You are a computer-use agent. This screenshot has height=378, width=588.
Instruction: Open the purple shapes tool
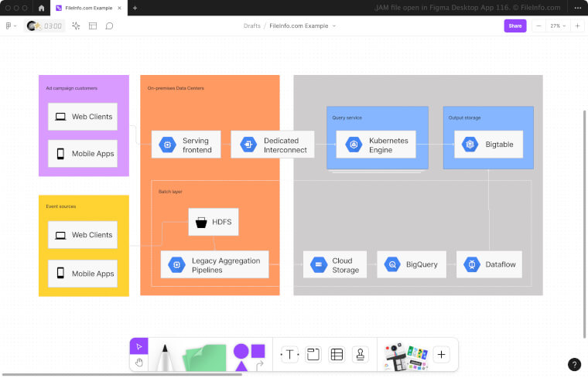(249, 356)
